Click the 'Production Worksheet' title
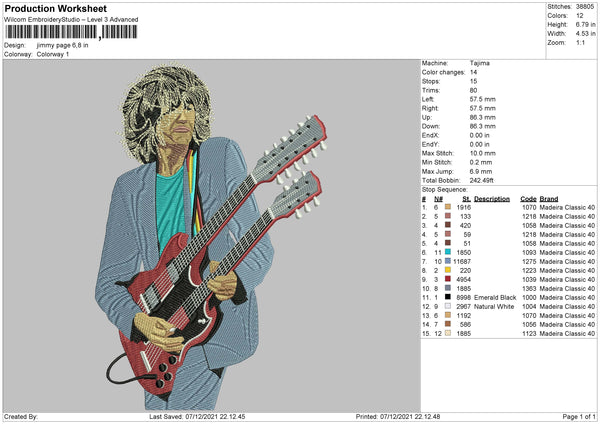 (55, 8)
